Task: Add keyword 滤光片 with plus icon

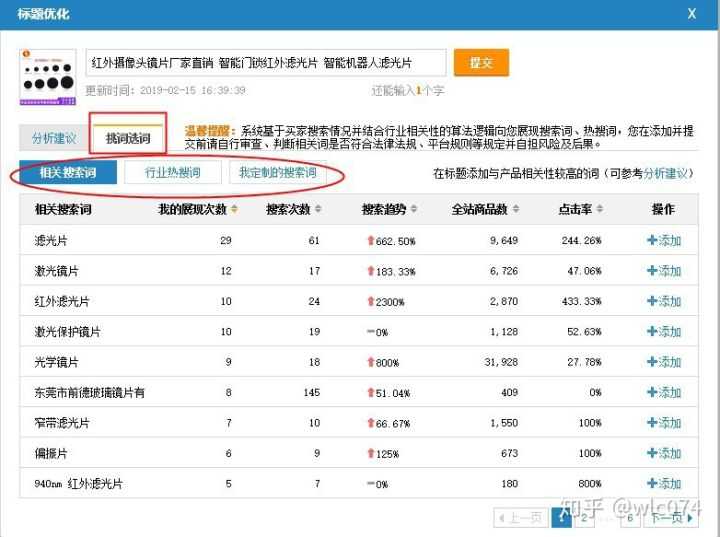Action: 664,240
